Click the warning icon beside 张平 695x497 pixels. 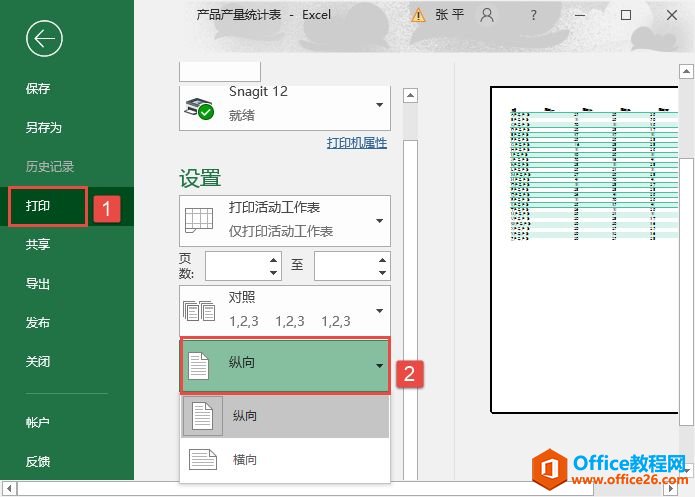click(x=418, y=16)
